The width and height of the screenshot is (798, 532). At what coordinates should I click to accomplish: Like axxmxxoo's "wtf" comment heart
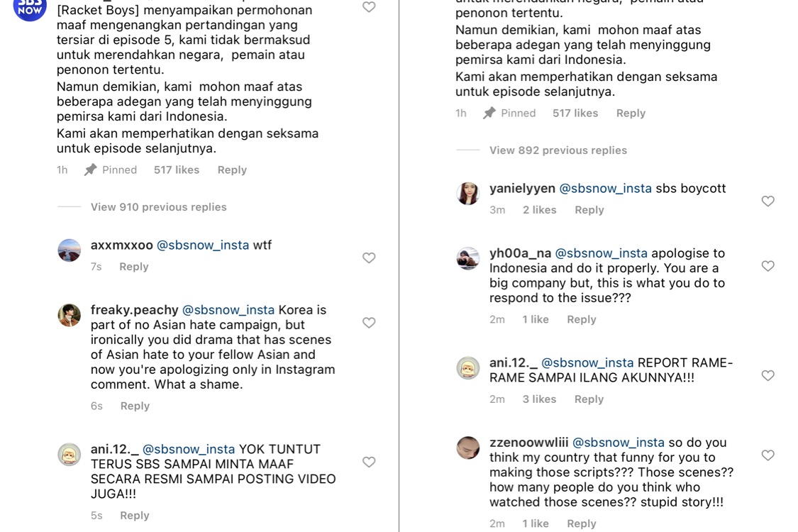(x=369, y=258)
